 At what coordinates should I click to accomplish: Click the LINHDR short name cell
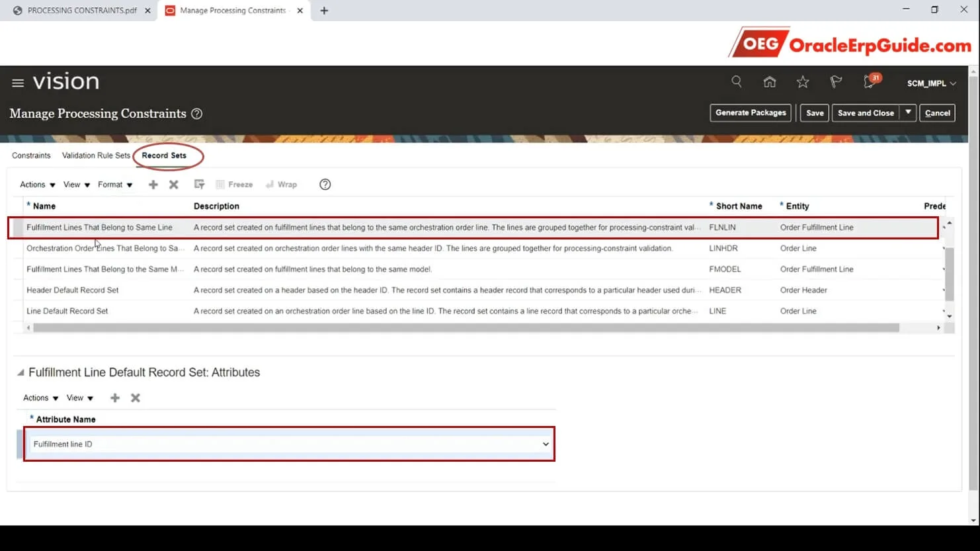[x=723, y=248]
